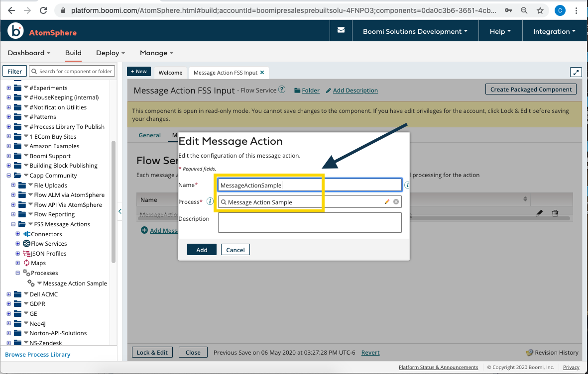Click the Revert link
This screenshot has width=588, height=374.
pyautogui.click(x=370, y=352)
